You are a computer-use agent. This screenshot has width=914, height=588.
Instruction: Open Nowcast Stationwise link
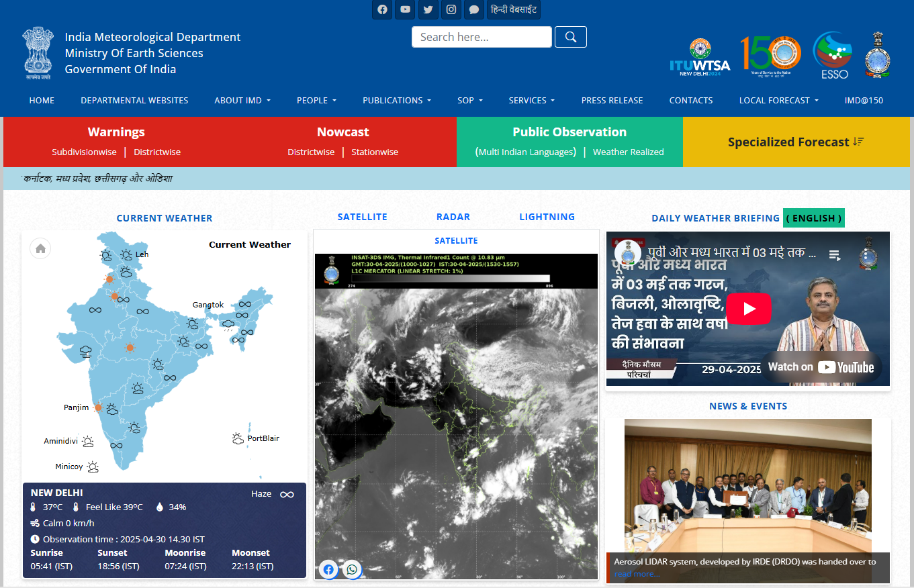click(x=375, y=152)
